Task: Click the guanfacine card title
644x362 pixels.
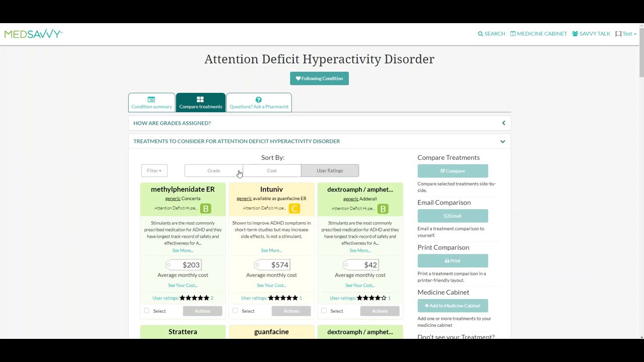Action: 271,332
